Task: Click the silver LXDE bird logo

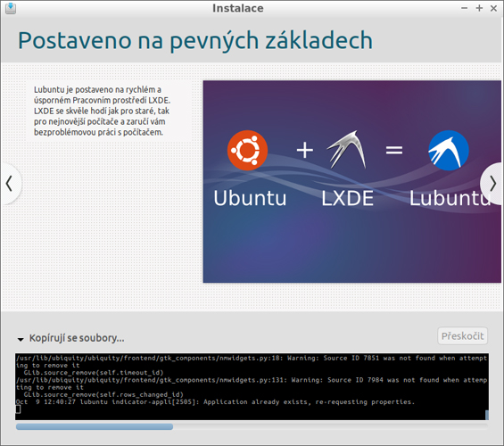Action: (x=346, y=150)
